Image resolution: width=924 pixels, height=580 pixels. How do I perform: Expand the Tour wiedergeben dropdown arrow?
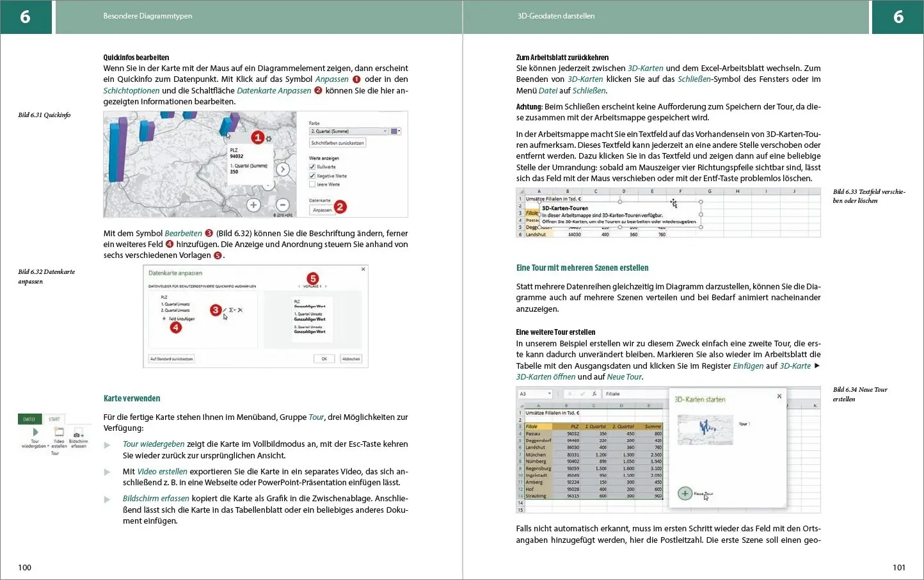(x=49, y=446)
